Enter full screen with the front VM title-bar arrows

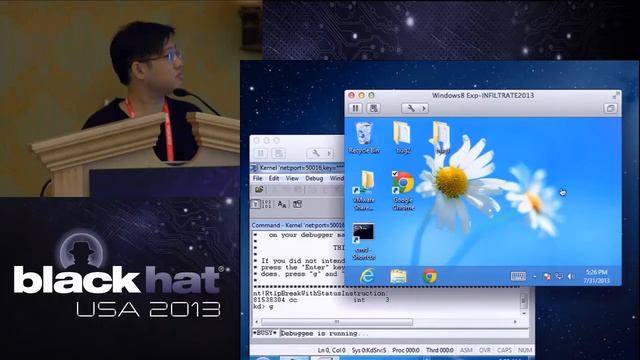tap(616, 95)
